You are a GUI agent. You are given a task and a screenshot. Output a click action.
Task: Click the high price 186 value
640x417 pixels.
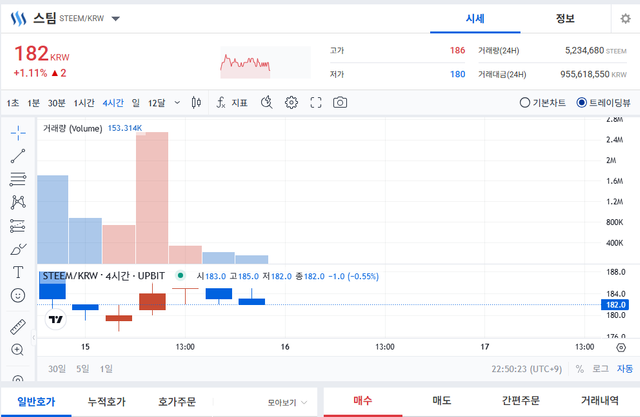458,50
